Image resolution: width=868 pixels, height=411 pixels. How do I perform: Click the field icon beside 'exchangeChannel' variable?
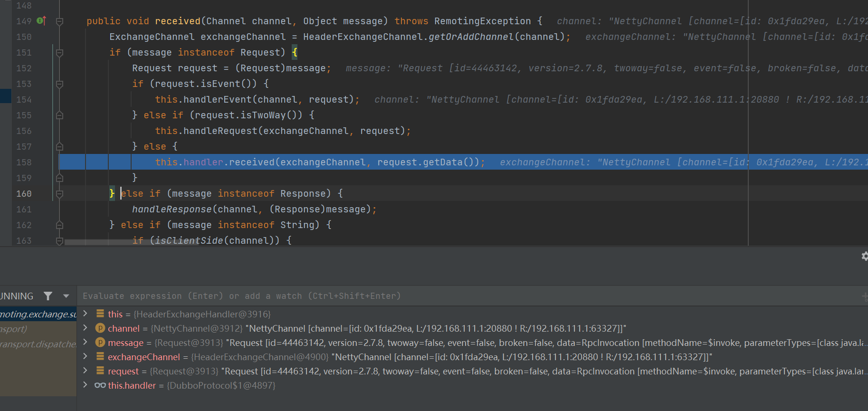100,356
